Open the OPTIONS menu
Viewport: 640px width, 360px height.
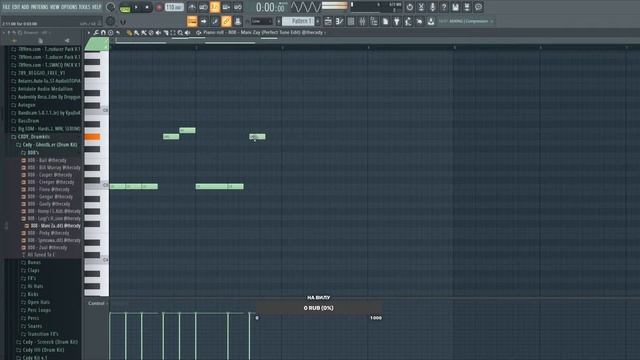[x=69, y=7]
